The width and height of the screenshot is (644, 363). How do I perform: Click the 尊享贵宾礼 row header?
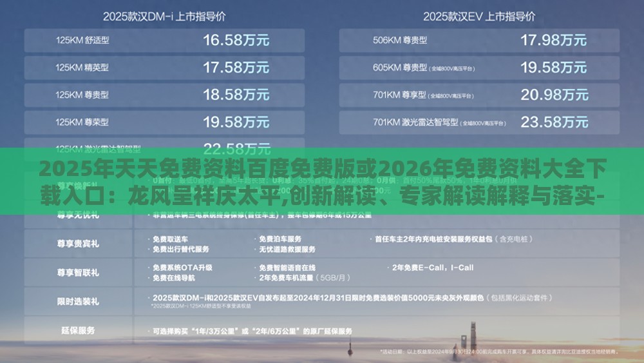tap(78, 244)
